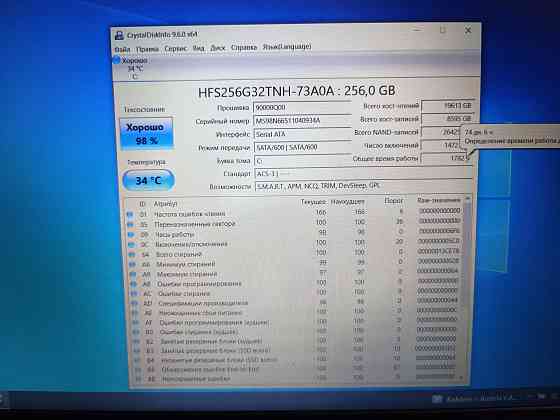Viewport: 560px width, 420px height.
Task: Open the Справка menu
Action: click(x=244, y=47)
